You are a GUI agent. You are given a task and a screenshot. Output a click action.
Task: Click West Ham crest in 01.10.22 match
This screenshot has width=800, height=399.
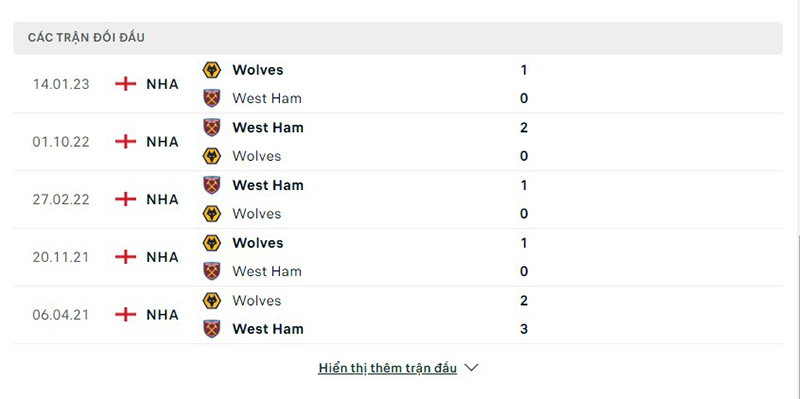[212, 128]
